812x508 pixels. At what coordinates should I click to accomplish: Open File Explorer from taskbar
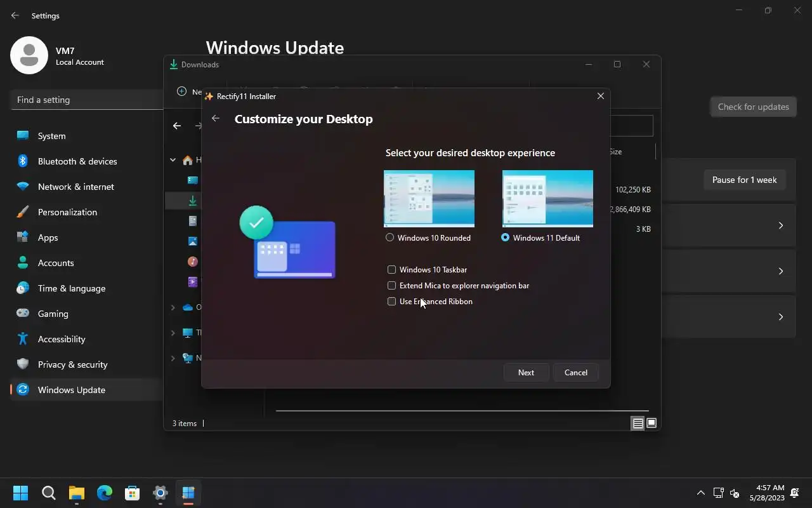click(76, 493)
